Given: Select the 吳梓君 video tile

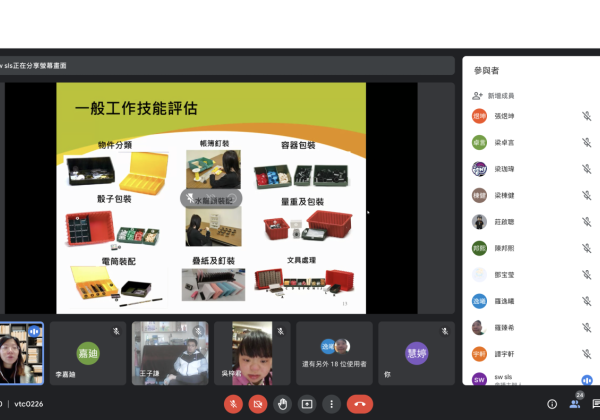Looking at the screenshot, I should tap(252, 353).
